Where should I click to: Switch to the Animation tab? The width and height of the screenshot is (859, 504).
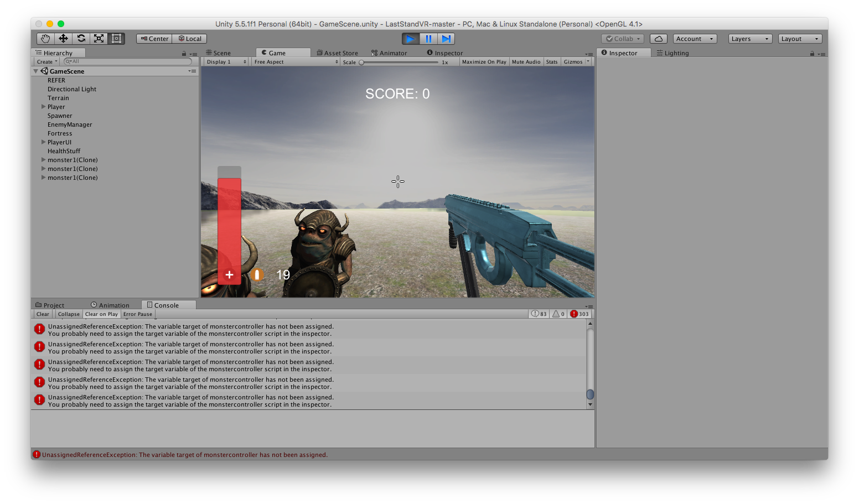(x=110, y=305)
